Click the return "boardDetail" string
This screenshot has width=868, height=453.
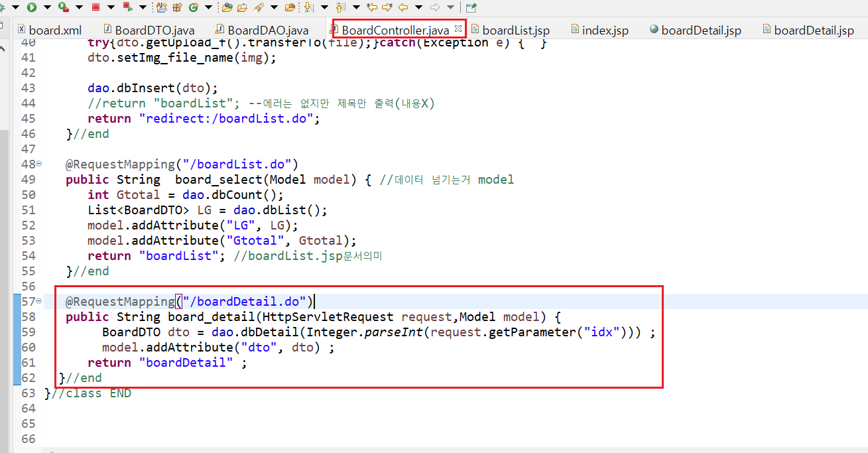coord(186,363)
